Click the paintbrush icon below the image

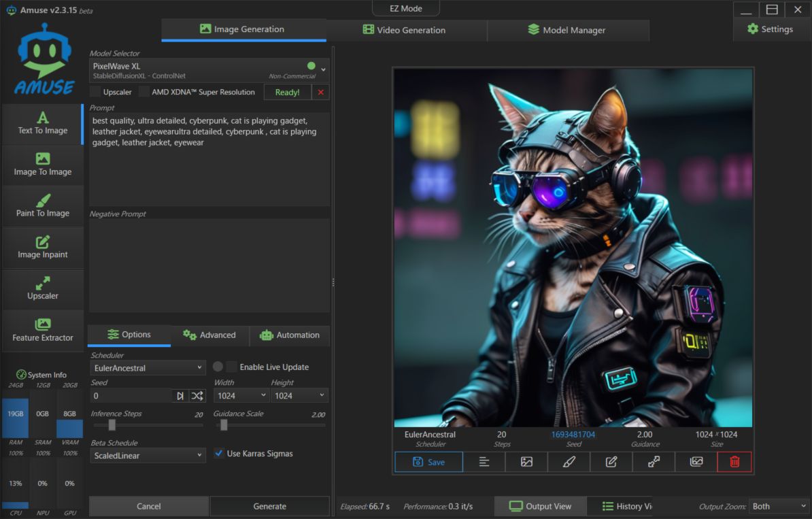569,462
